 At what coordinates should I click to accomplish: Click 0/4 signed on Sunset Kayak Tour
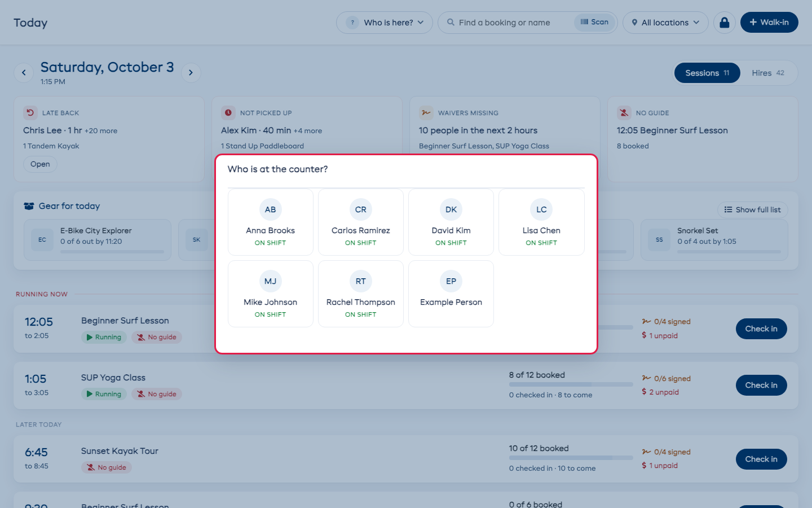[x=667, y=452]
